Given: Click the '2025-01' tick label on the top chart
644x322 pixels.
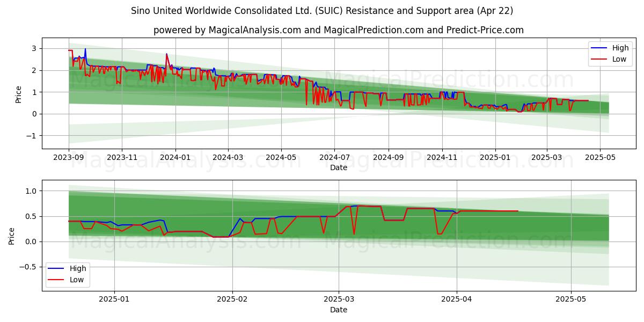Looking at the screenshot, I should pos(495,157).
